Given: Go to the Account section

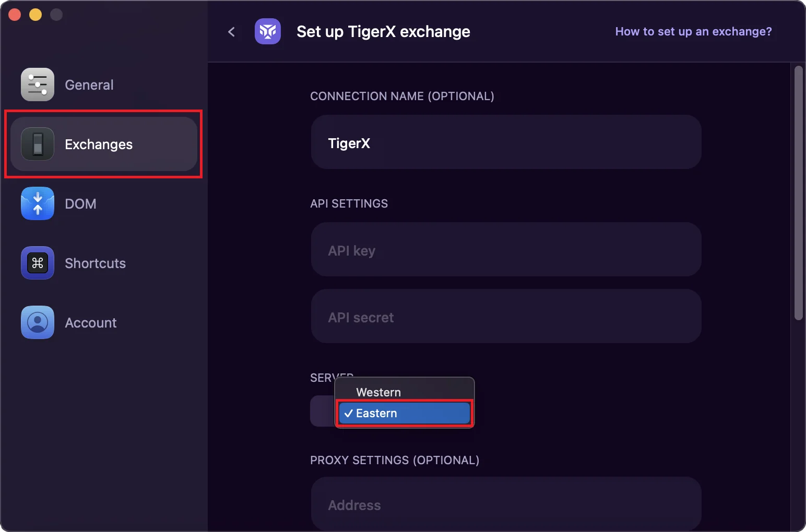Looking at the screenshot, I should coord(91,323).
